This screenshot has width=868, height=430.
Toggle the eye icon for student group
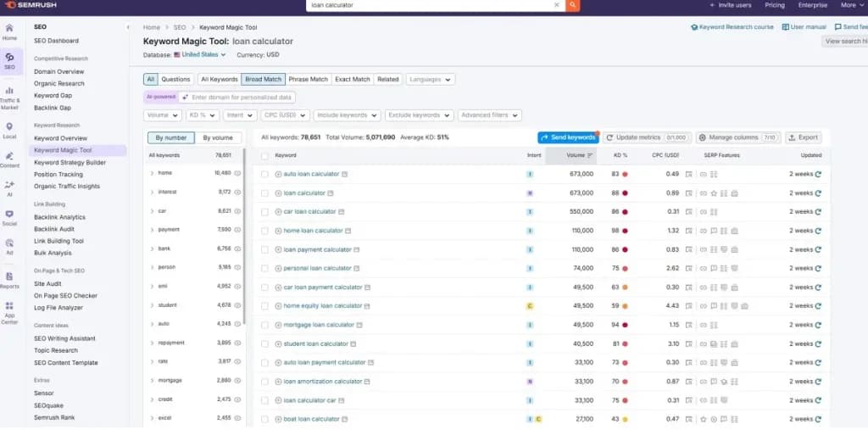[x=237, y=304]
